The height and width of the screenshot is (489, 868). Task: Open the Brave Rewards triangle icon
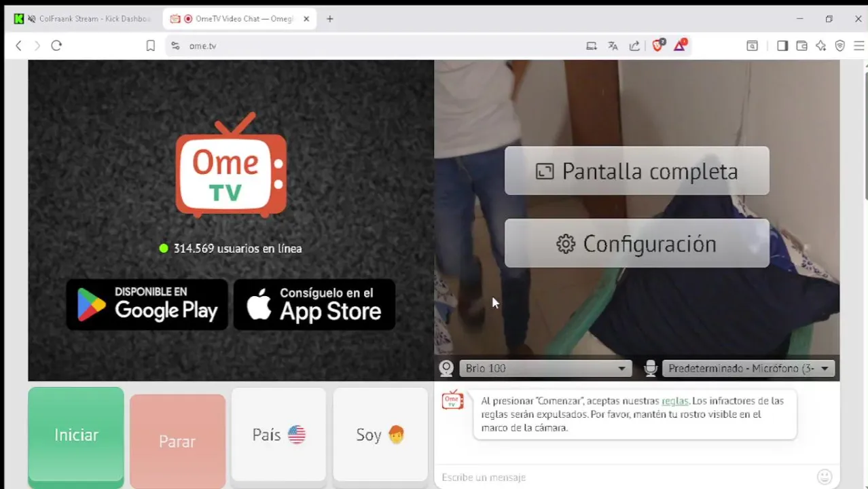pyautogui.click(x=680, y=46)
